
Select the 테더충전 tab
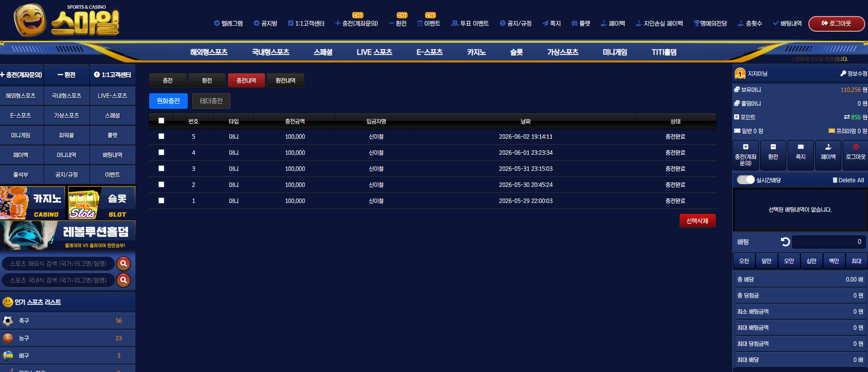(x=211, y=101)
